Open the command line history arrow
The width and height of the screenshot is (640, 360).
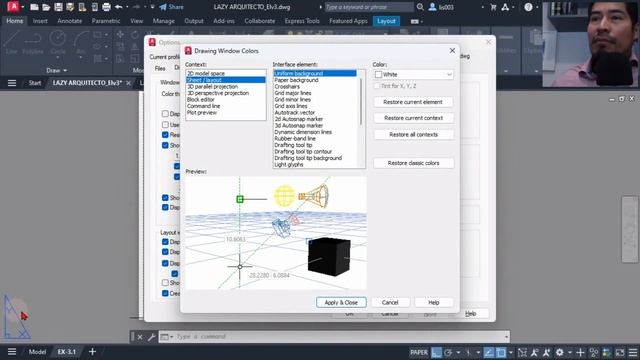(506, 337)
